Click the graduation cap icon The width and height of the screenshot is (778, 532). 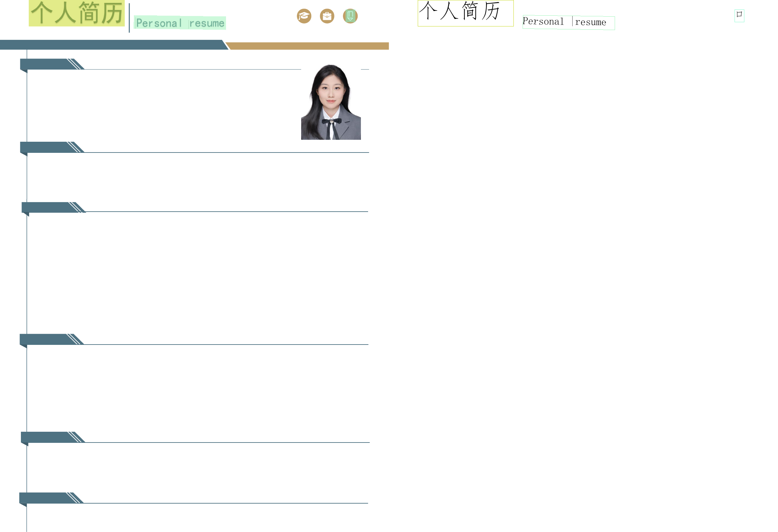(x=304, y=16)
